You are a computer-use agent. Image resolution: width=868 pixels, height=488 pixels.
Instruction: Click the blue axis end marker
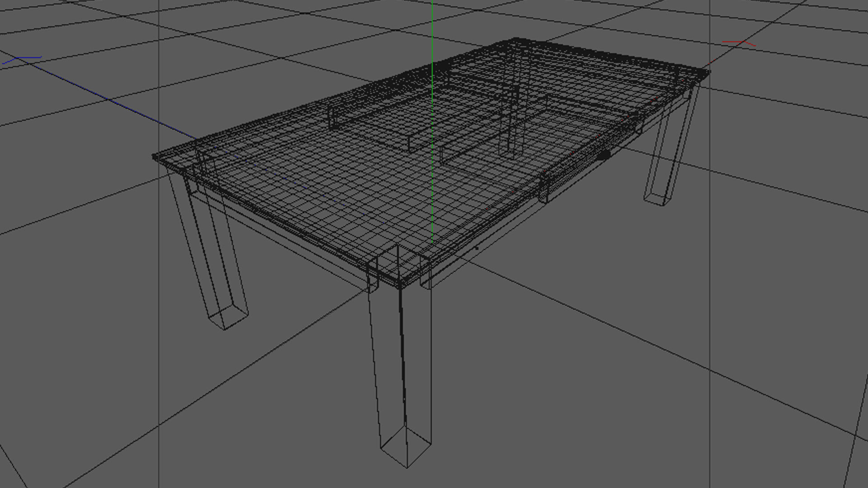tap(22, 60)
